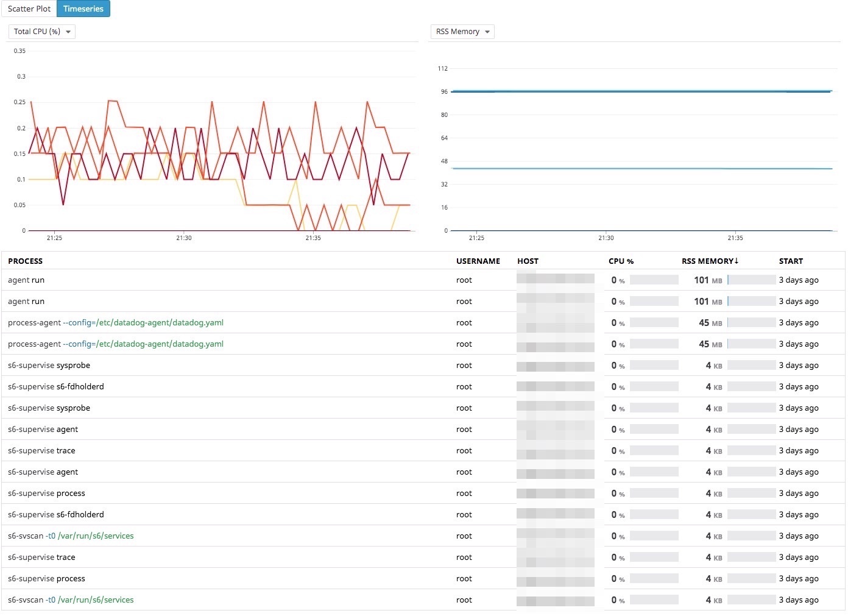Select the topmost agent run process row
Image resolution: width=848 pixels, height=616 pixels.
click(26, 280)
